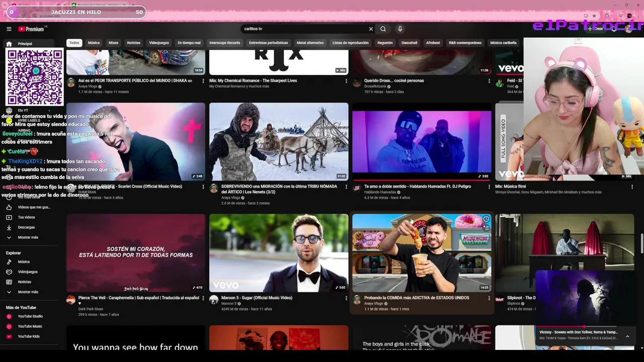The image size is (644, 362).
Task: Open options for the Sharpest Lives mix
Action: 346,81
